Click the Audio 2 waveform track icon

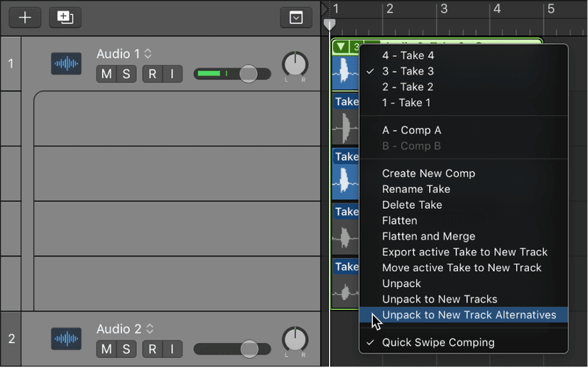66,338
